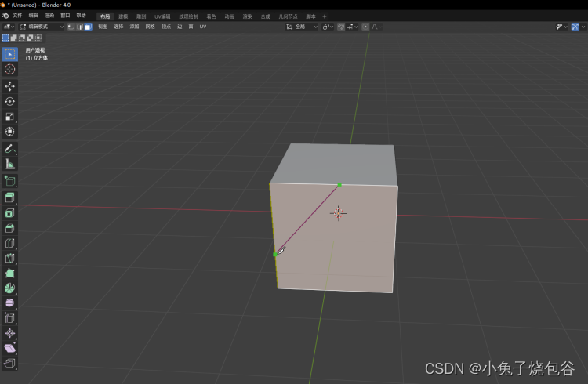Screen dimensions: 588x384
Task: Select the 3D Cursor tool
Action: tap(9, 70)
